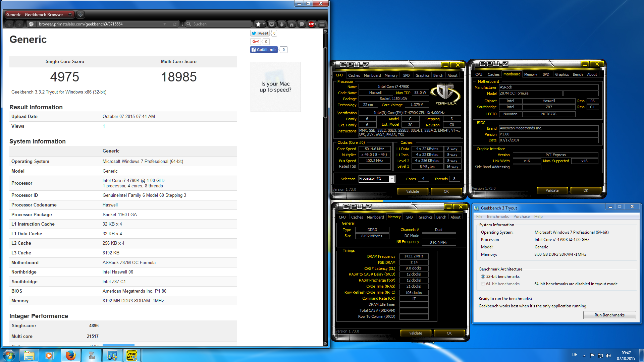
Task: Open Bench tab in the CPU tab window
Action: coord(438,75)
